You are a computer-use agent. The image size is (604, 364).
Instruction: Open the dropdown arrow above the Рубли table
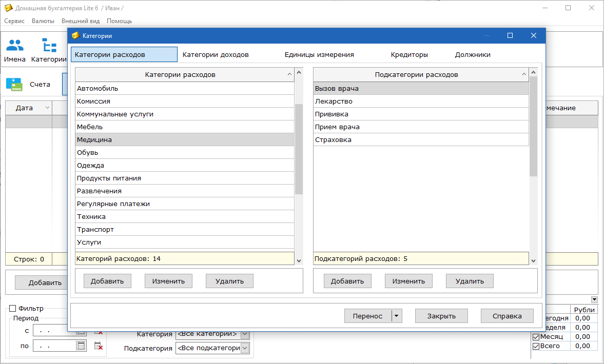[x=594, y=299]
